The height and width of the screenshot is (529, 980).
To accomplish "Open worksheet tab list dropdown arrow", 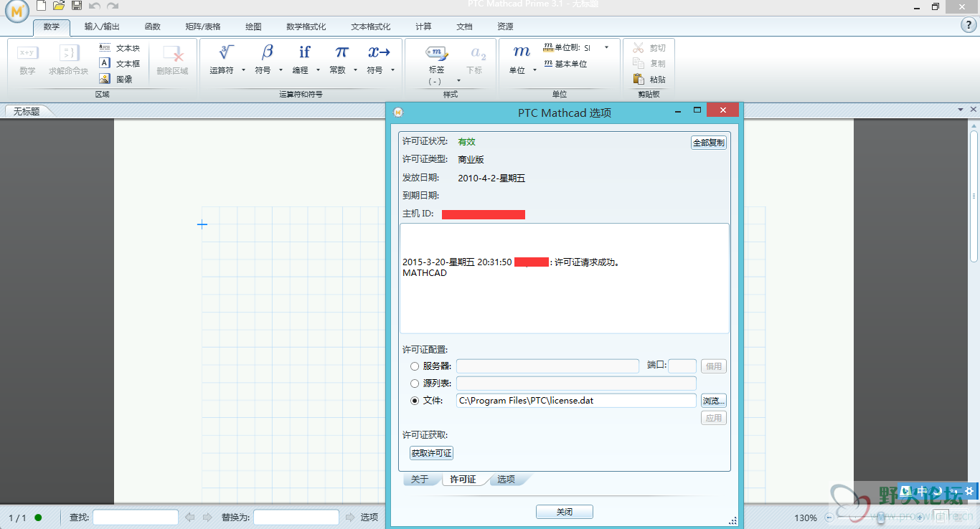I will [961, 110].
